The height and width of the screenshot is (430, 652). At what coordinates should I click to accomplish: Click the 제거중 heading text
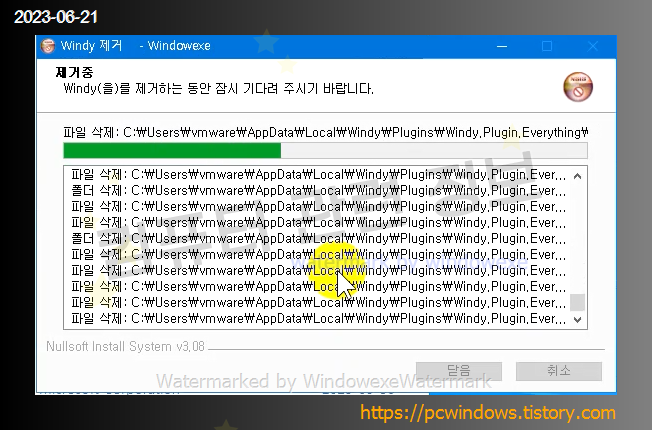[x=74, y=72]
